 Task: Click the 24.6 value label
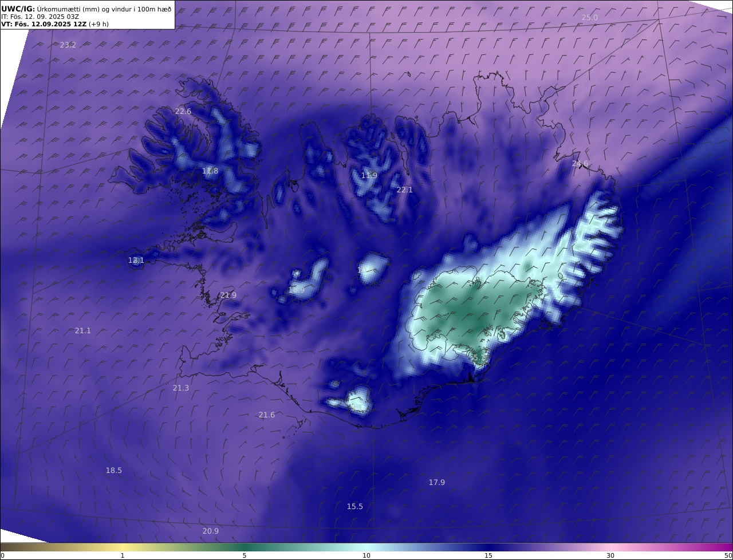(580, 164)
